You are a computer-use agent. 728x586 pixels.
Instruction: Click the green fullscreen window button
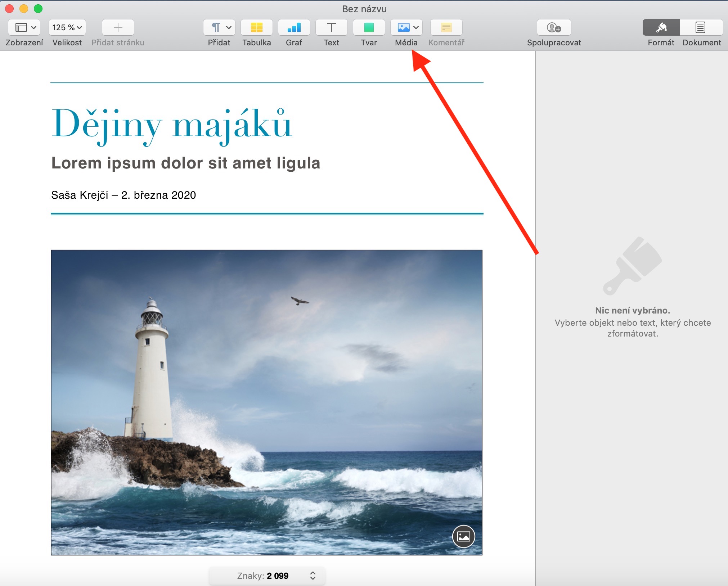pos(38,9)
